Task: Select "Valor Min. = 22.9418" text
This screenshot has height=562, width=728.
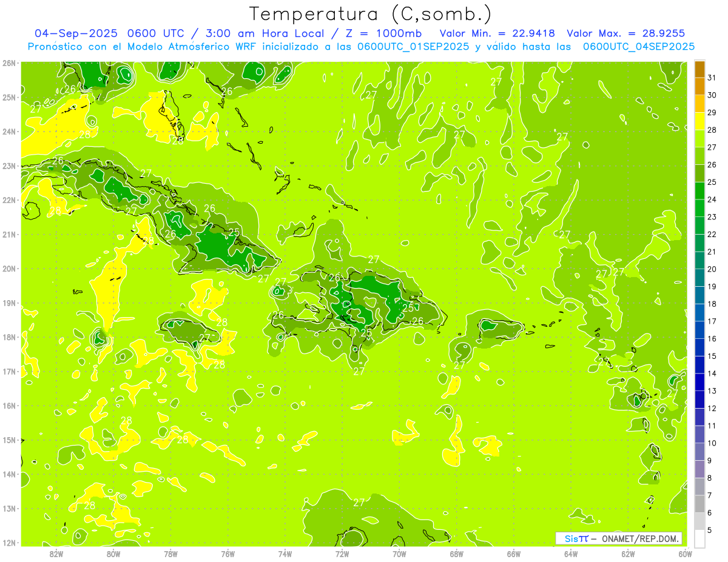Action: (x=497, y=33)
